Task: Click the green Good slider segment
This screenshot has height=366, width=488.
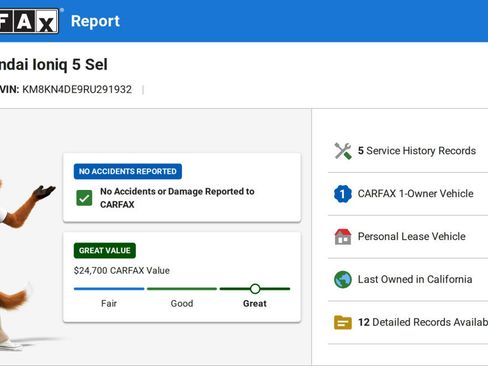Action: [182, 289]
